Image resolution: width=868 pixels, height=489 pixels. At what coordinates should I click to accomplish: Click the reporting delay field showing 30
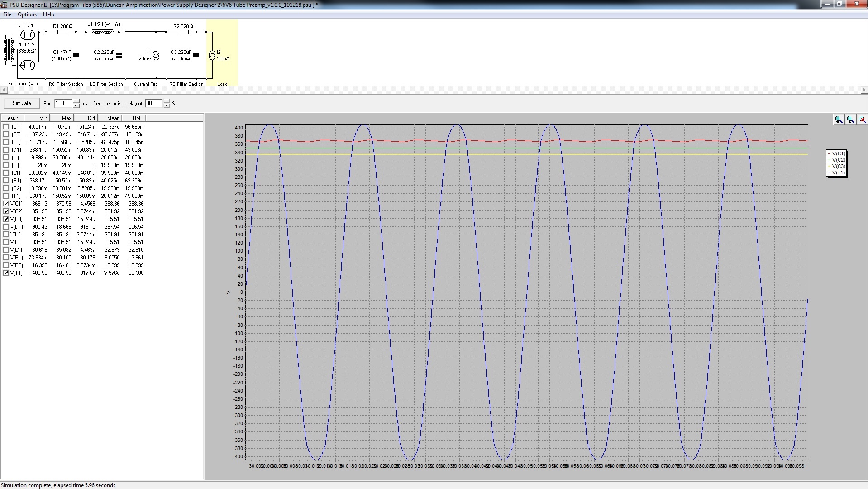tap(154, 103)
